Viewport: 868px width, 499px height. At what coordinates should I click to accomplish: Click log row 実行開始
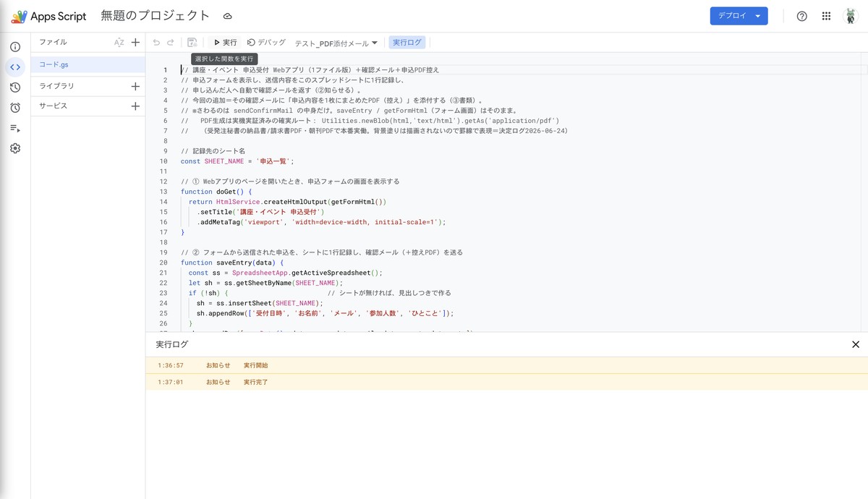506,365
